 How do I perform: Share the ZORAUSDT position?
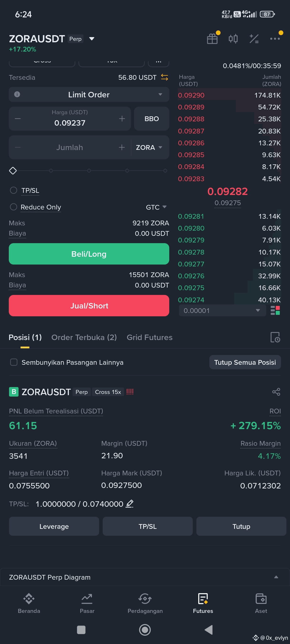(276, 392)
